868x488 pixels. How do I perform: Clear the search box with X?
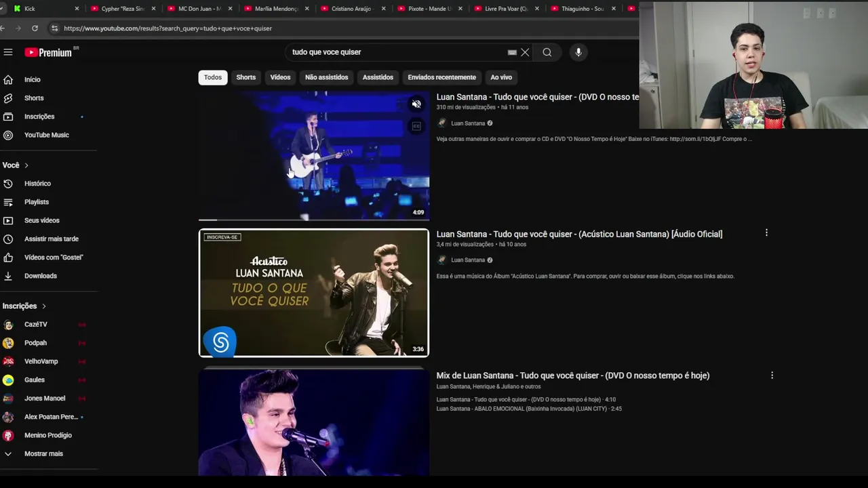pyautogui.click(x=525, y=52)
